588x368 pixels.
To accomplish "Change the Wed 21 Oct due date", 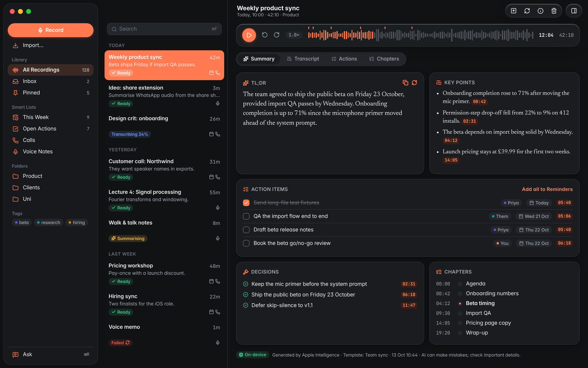I will [533, 216].
